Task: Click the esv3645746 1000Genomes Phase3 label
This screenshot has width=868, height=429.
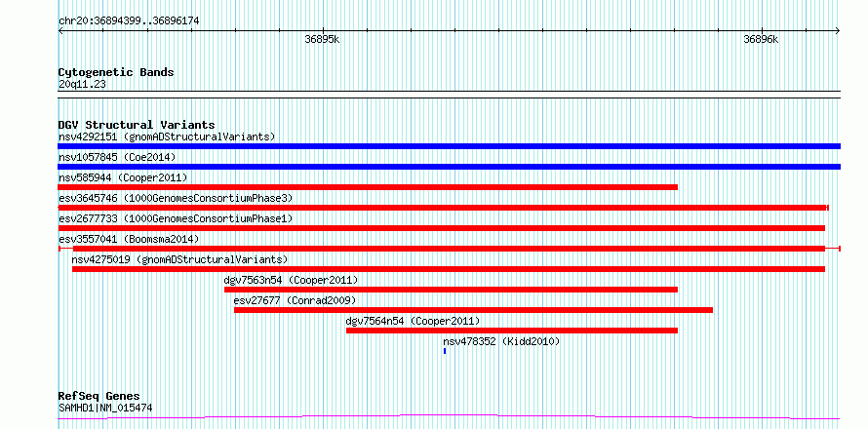Action: pos(176,198)
